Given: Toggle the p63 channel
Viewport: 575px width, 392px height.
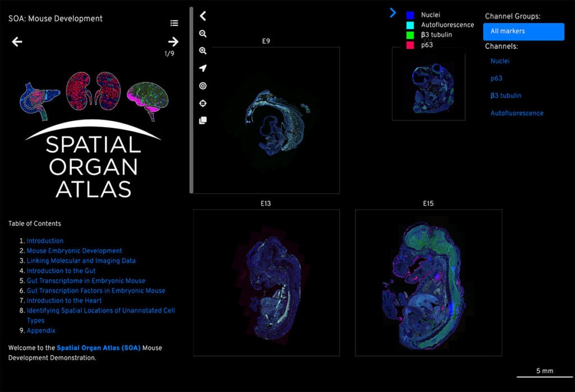Looking at the screenshot, I should click(x=496, y=79).
